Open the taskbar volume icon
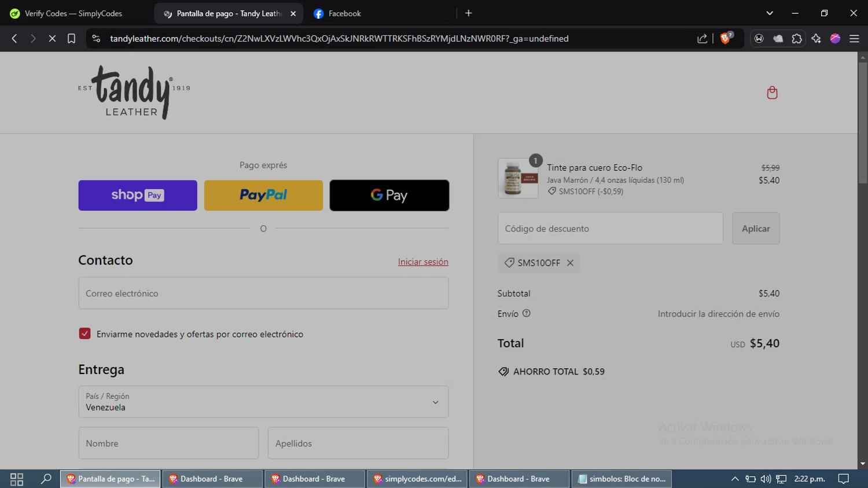 766,479
